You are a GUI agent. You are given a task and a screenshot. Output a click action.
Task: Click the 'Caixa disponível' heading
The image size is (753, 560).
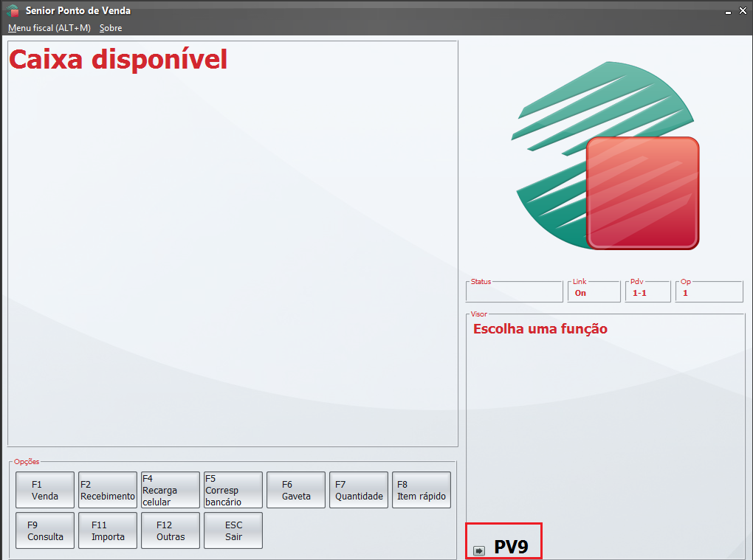click(x=118, y=60)
